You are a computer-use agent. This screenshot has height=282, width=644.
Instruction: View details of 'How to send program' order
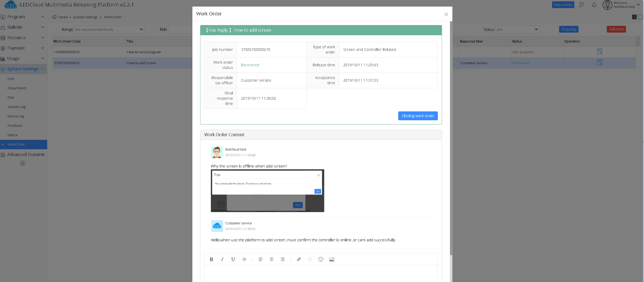click(599, 52)
